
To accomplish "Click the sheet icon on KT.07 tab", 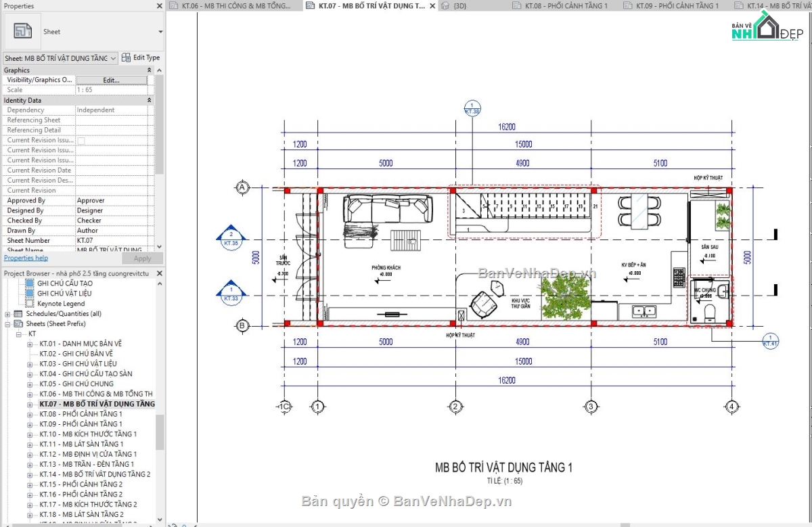I will tap(310, 5).
